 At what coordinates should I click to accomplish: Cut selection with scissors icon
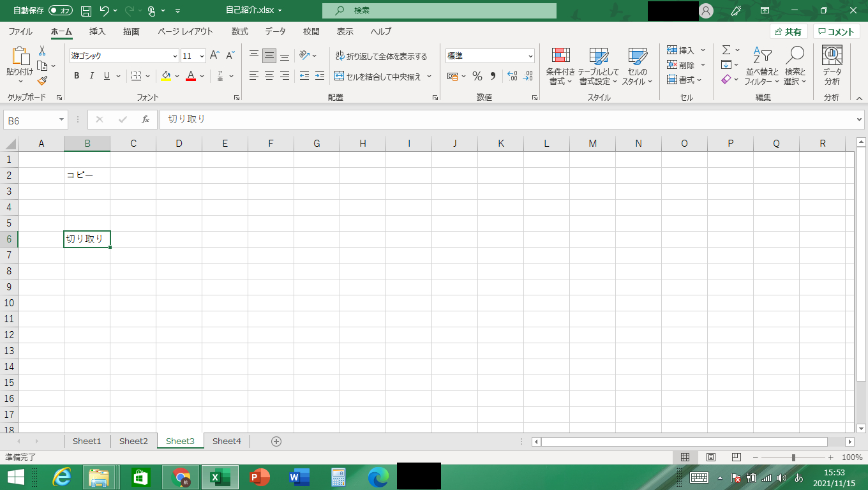[42, 51]
